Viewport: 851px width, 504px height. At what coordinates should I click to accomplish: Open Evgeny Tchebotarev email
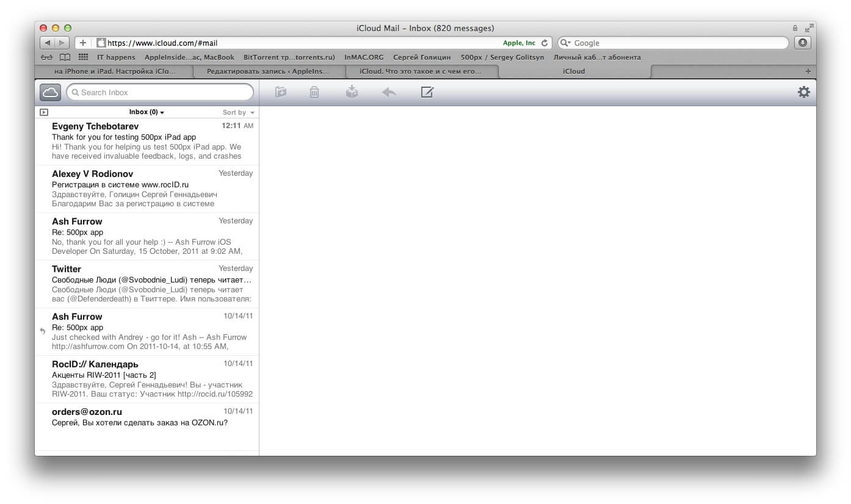point(147,142)
